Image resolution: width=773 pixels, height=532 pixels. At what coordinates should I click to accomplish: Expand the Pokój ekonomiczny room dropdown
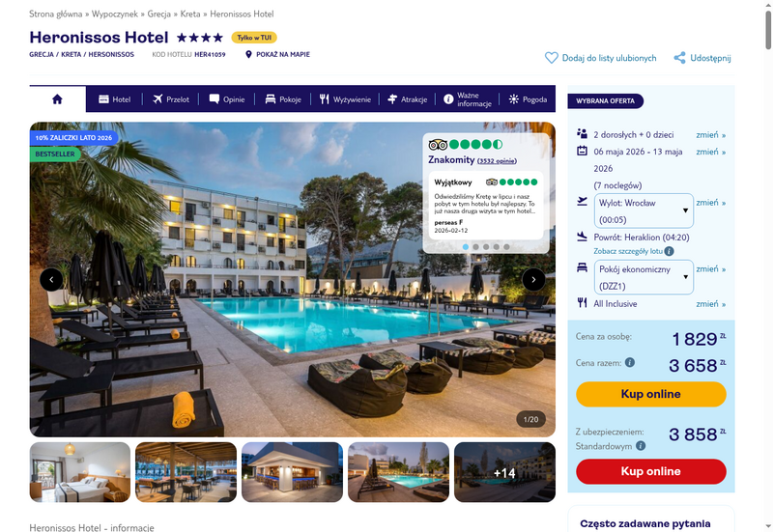[x=644, y=277]
